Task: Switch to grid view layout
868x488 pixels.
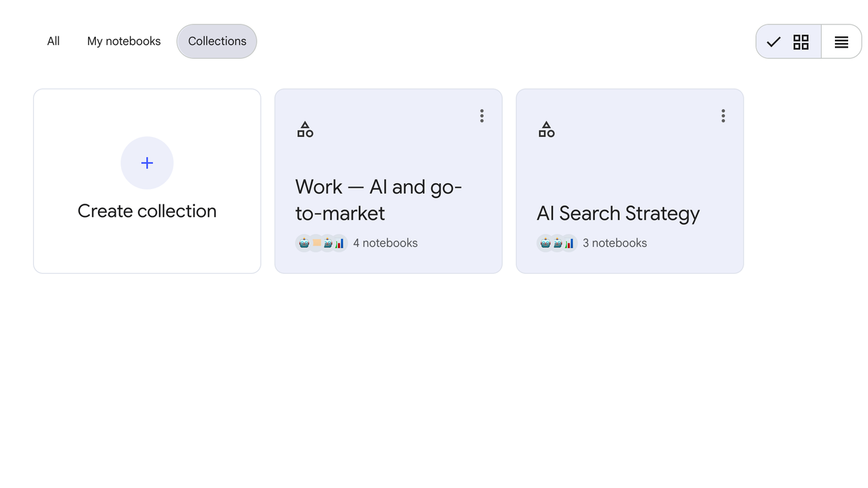Action: 801,42
